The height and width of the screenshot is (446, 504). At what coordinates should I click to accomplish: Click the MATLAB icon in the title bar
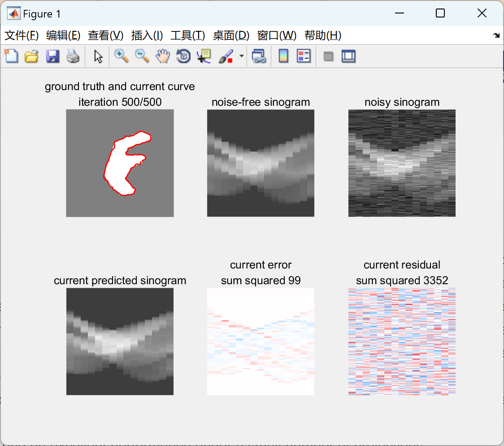[13, 13]
